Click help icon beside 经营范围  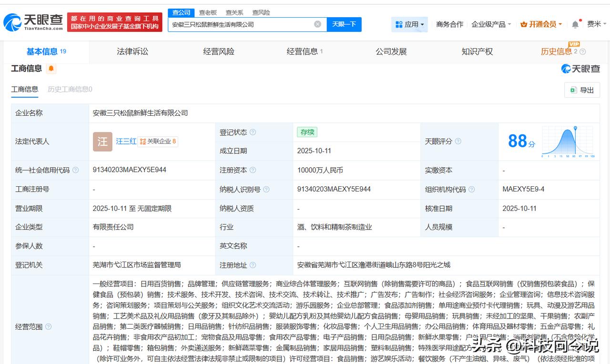[x=48, y=327]
